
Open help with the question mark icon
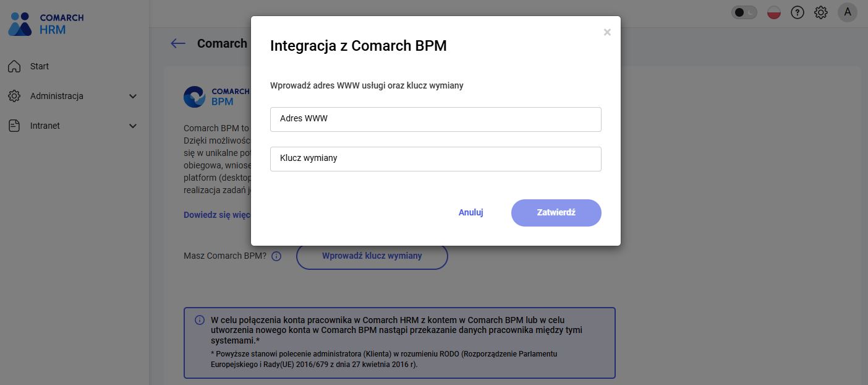tap(798, 12)
